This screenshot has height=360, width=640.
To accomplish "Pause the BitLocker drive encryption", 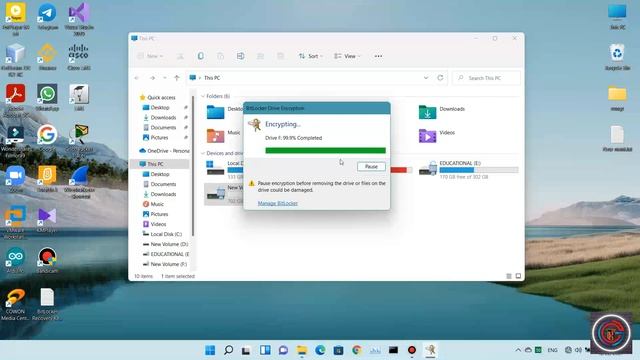I will pos(371,167).
